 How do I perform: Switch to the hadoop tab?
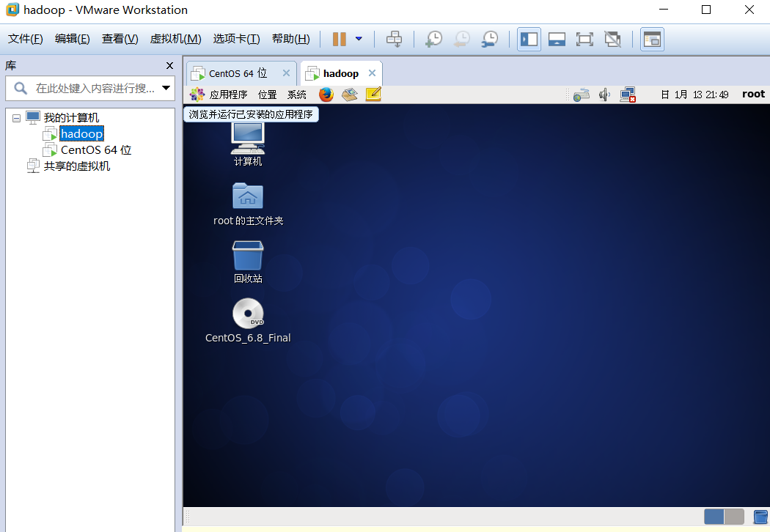point(340,73)
